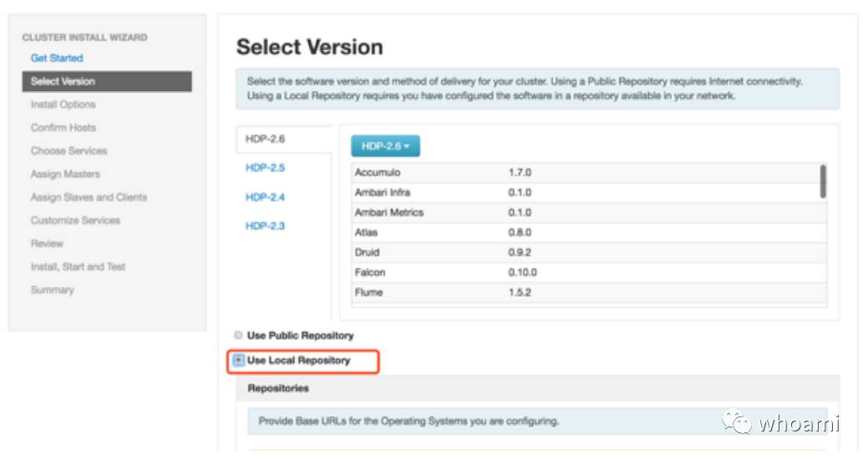The width and height of the screenshot is (868, 459).
Task: Click the Flume version value 1.5.2
Action: (x=520, y=292)
